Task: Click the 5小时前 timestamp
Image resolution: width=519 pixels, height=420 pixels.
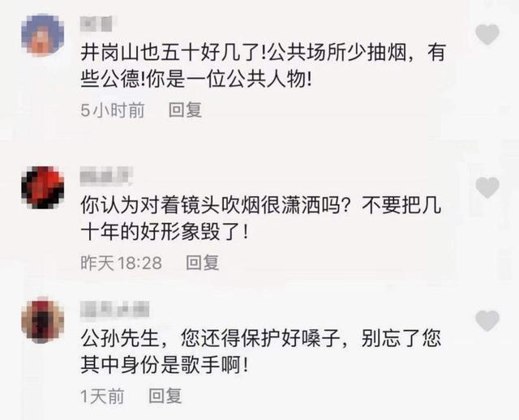Action: pos(113,110)
